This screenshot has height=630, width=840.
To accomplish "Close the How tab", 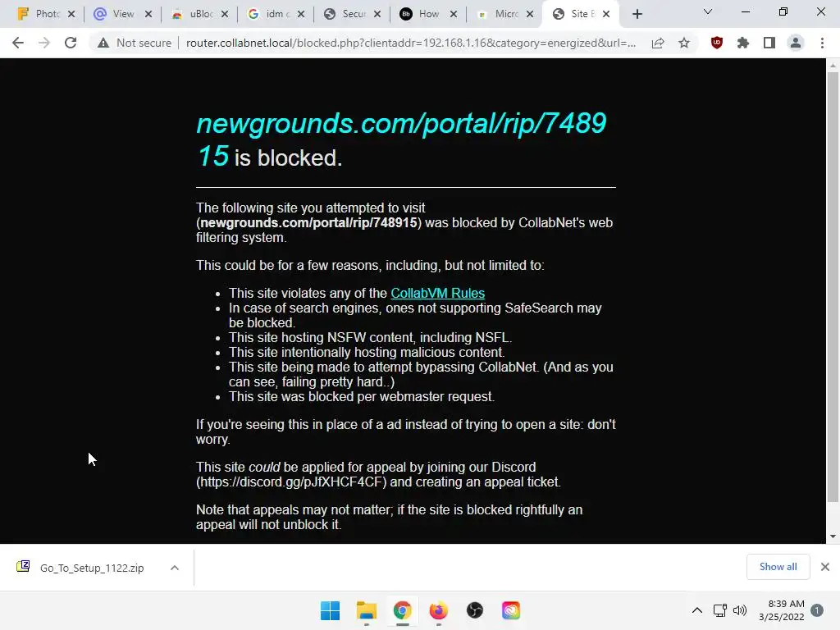I will [454, 14].
